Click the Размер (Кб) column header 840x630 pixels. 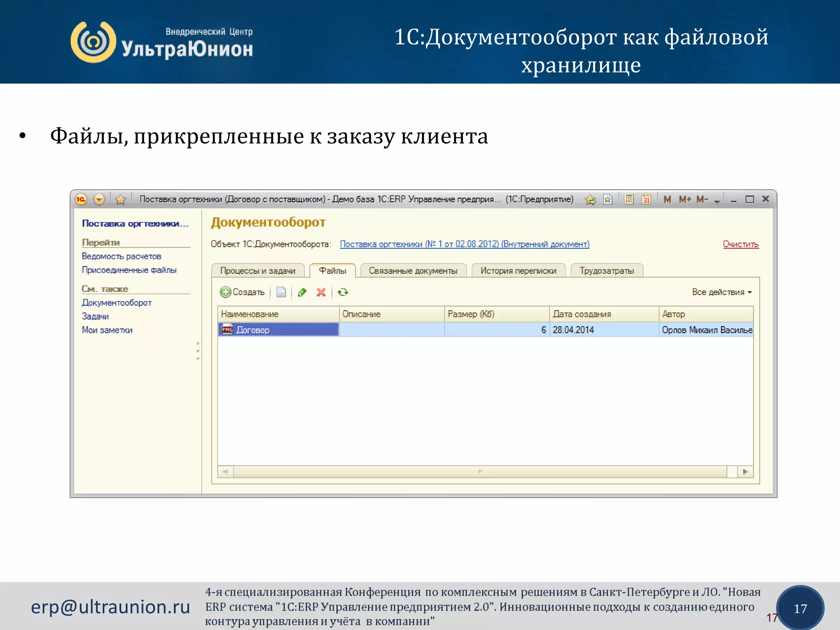pos(497,314)
